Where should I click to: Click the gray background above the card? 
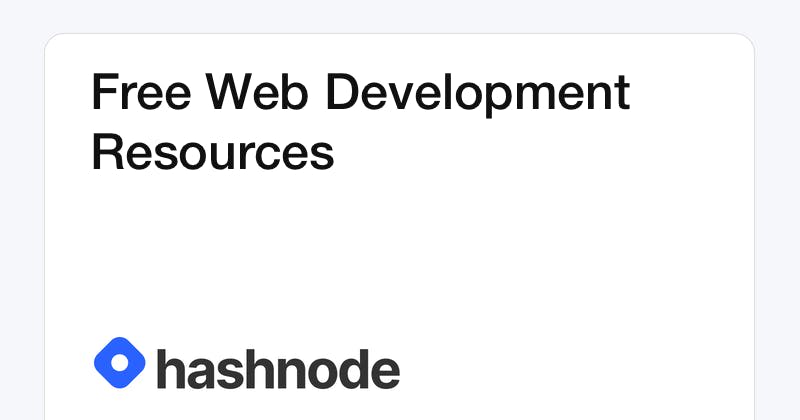(x=400, y=16)
